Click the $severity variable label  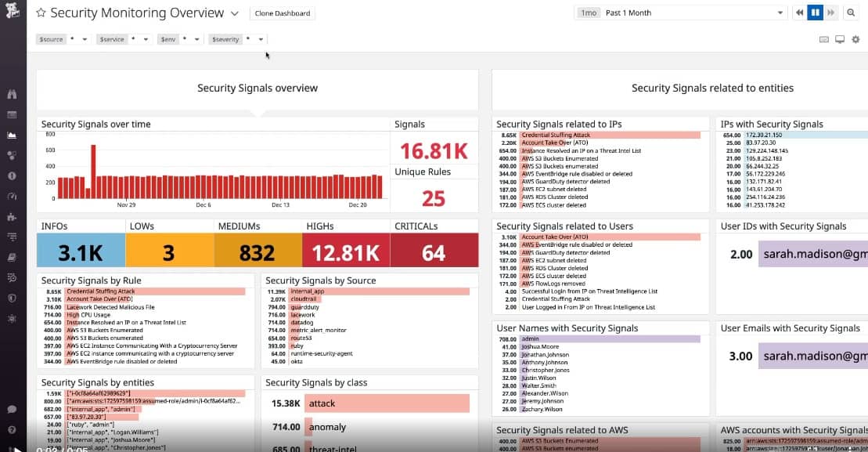click(x=225, y=39)
